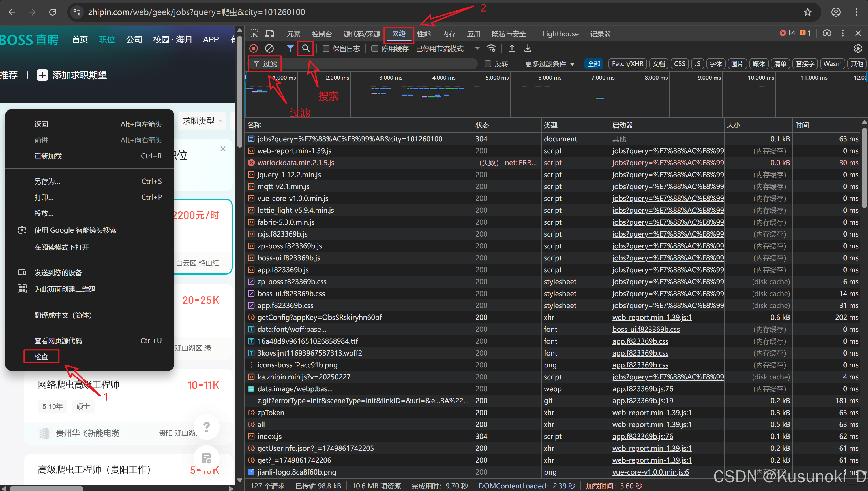The height and width of the screenshot is (491, 868).
Task: Activate the inspect element picker icon
Action: [253, 34]
